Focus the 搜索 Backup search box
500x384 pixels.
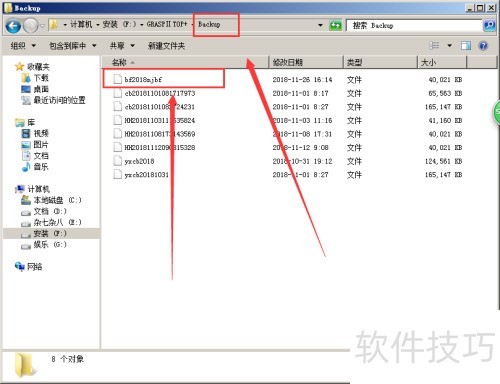[414, 25]
